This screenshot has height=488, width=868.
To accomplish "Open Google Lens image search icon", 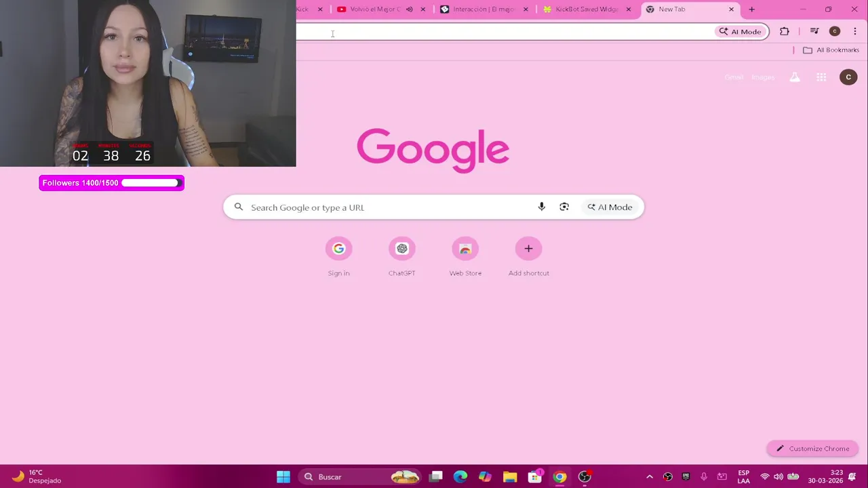I will point(564,207).
